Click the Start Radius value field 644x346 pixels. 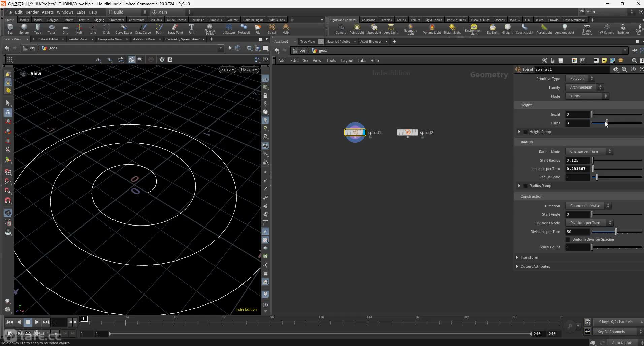click(x=577, y=160)
